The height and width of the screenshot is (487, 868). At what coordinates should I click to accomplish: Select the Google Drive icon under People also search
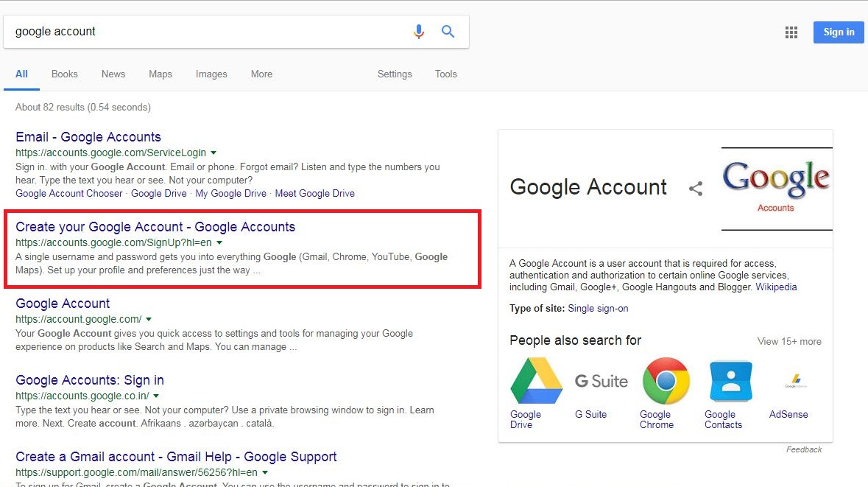click(x=535, y=381)
